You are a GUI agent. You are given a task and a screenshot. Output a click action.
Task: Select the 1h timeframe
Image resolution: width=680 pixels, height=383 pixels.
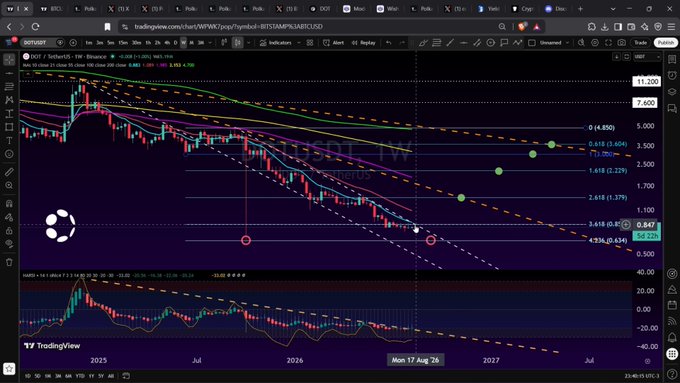(148, 43)
